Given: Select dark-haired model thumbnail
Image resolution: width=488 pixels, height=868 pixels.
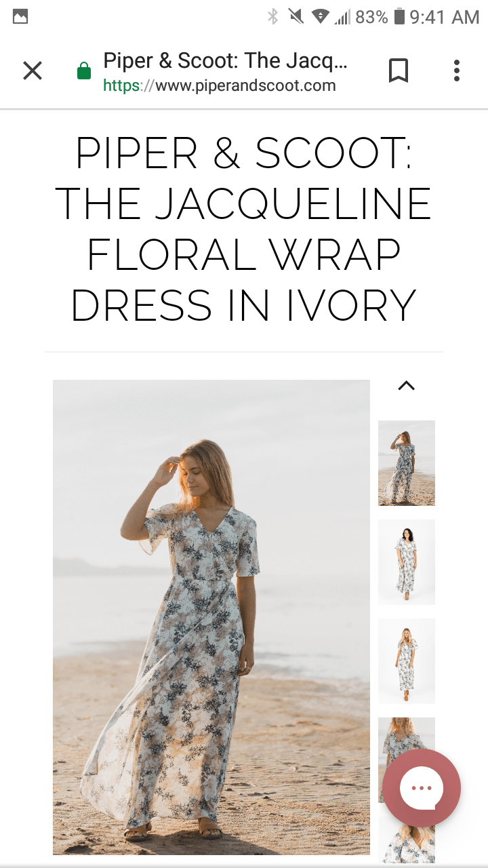Looking at the screenshot, I should pyautogui.click(x=407, y=562).
